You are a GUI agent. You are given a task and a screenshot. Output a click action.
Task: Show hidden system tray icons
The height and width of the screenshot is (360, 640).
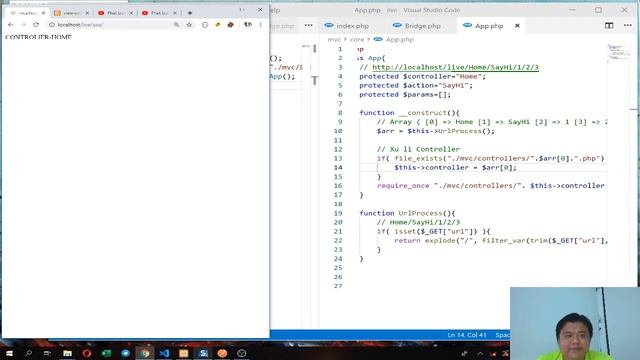(480, 353)
